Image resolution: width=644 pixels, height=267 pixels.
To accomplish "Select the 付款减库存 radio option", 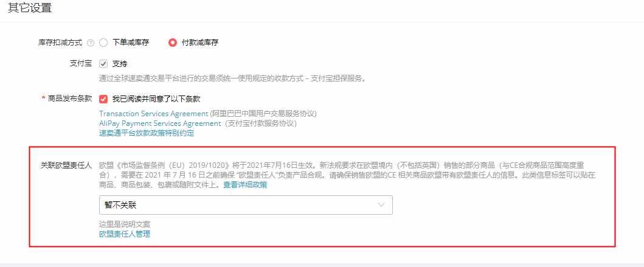I will [x=173, y=43].
